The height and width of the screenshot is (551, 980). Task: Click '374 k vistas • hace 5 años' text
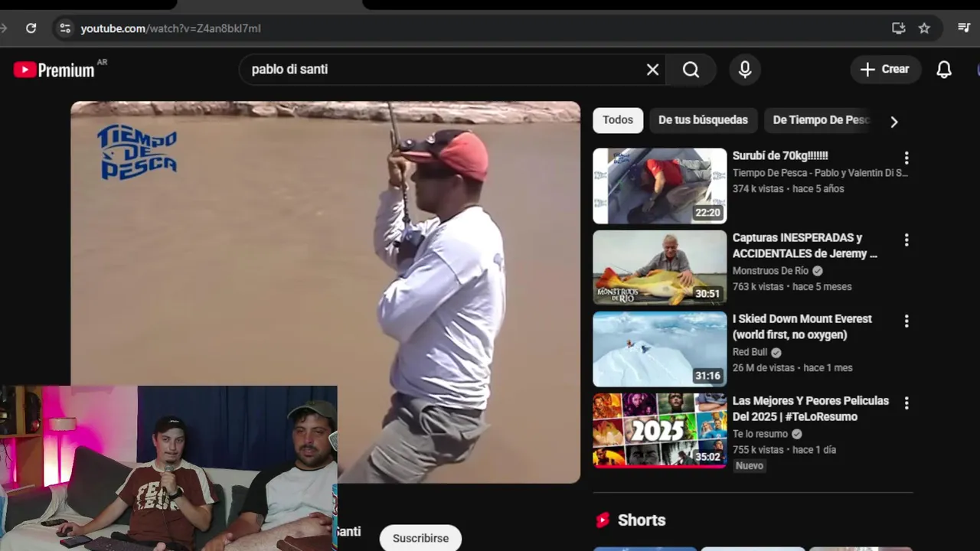[x=788, y=188]
